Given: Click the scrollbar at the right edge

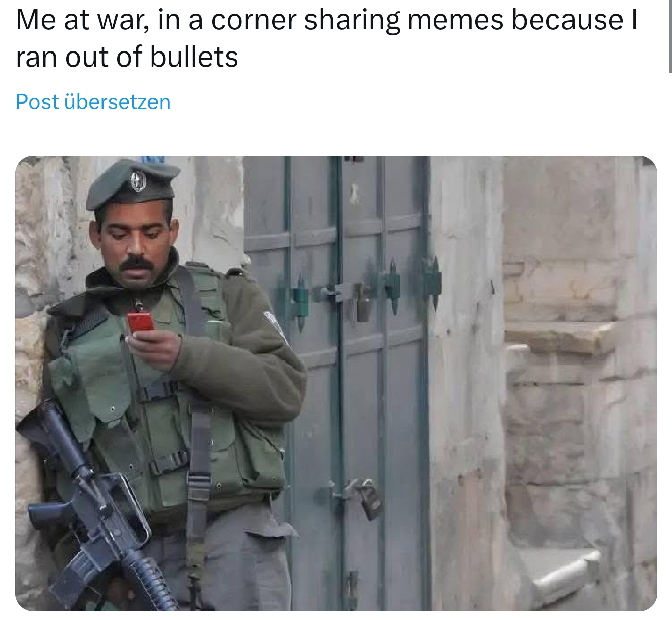Looking at the screenshot, I should click(x=670, y=35).
